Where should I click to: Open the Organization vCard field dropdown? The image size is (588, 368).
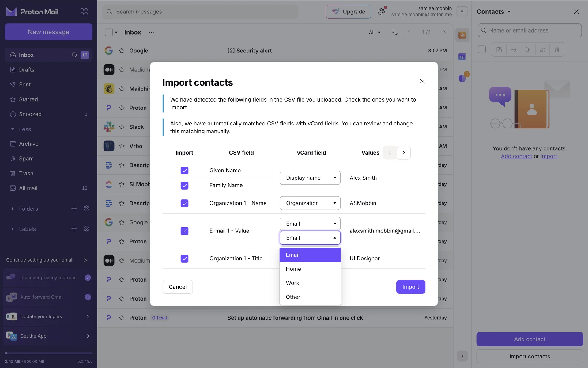click(x=310, y=203)
